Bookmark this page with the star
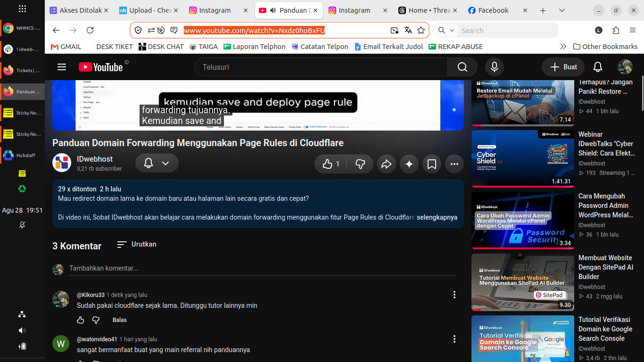The height and width of the screenshot is (362, 644). pos(421,30)
